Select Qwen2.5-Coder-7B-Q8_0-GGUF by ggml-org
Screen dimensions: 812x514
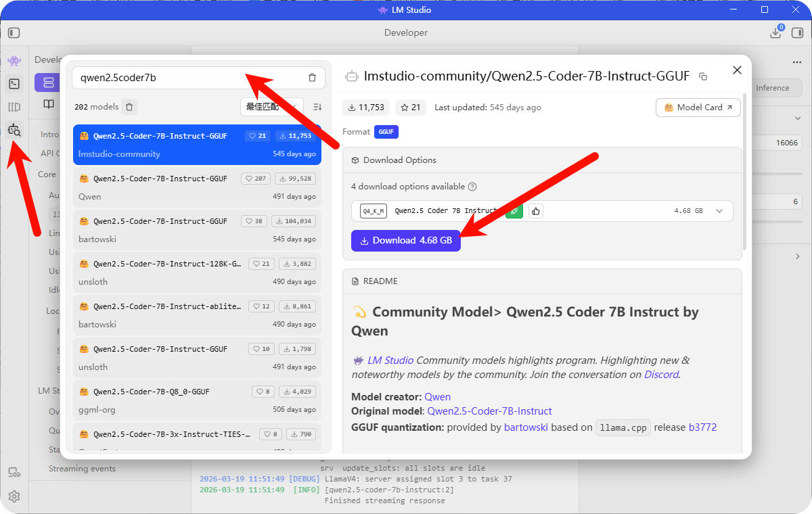tap(197, 400)
